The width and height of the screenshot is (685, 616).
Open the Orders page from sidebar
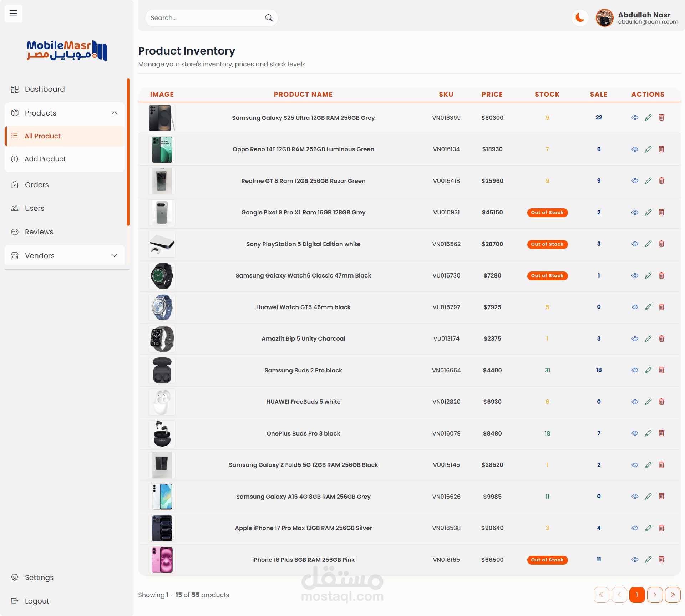pos(37,185)
